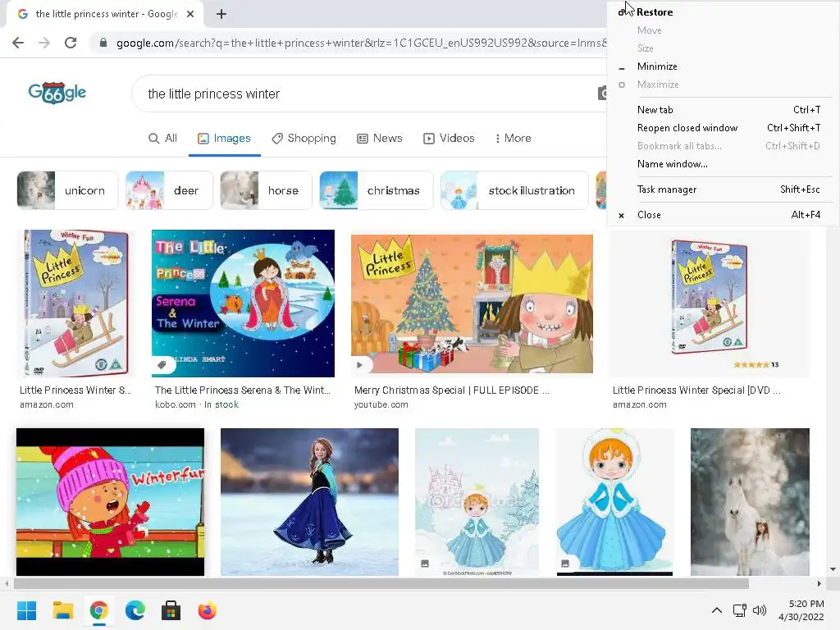Switch to the All results tab
Screen dimensions: 840x630
click(163, 138)
